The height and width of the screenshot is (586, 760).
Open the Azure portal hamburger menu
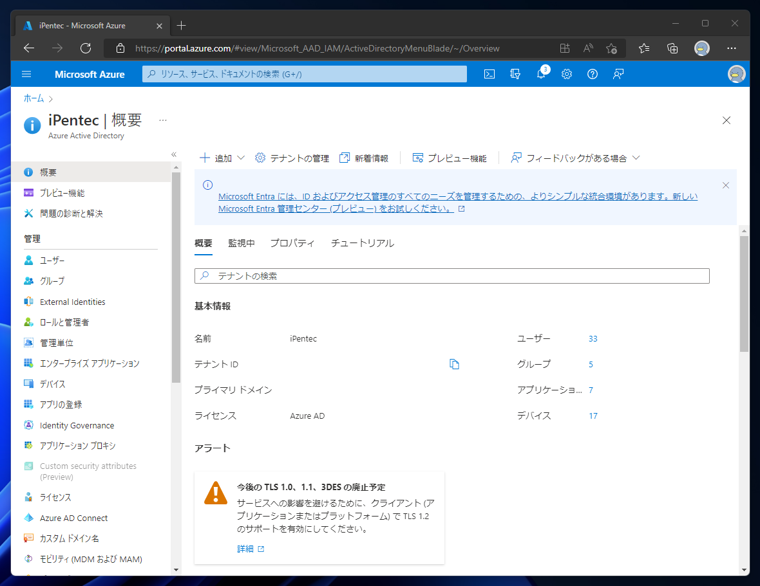(27, 74)
